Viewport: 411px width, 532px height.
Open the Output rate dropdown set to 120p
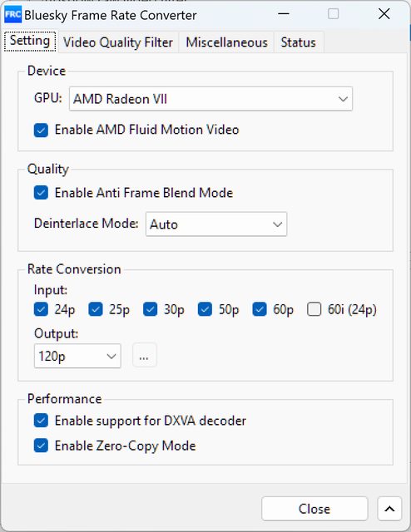[x=77, y=356]
